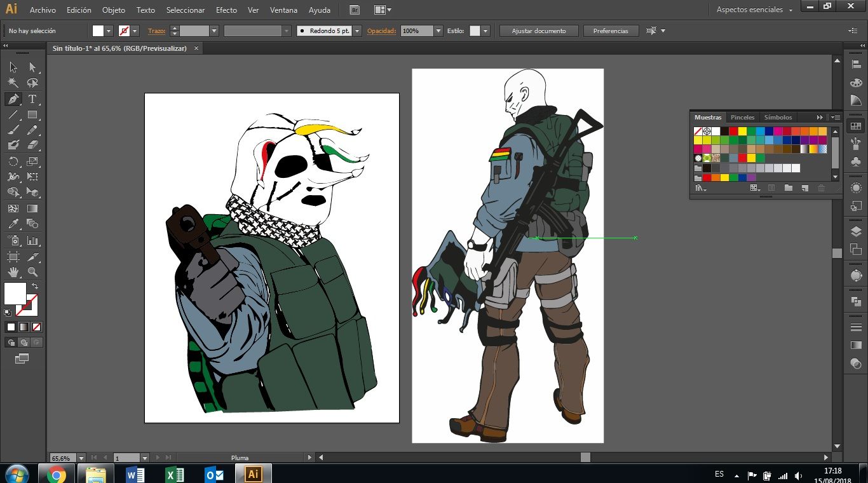Pick the cyan blue swatch in Muestras
Viewport: 868px width, 483px height.
pos(760,132)
